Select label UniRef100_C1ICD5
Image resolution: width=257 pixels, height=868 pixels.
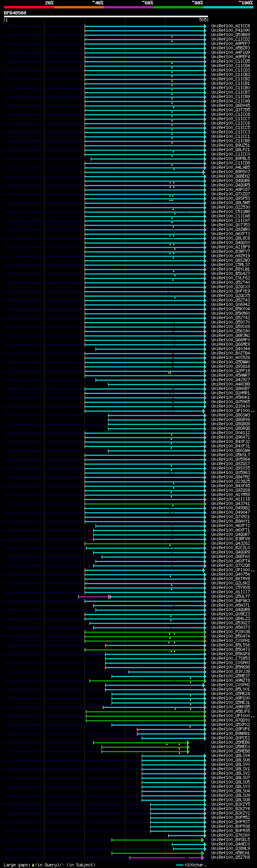click(230, 61)
